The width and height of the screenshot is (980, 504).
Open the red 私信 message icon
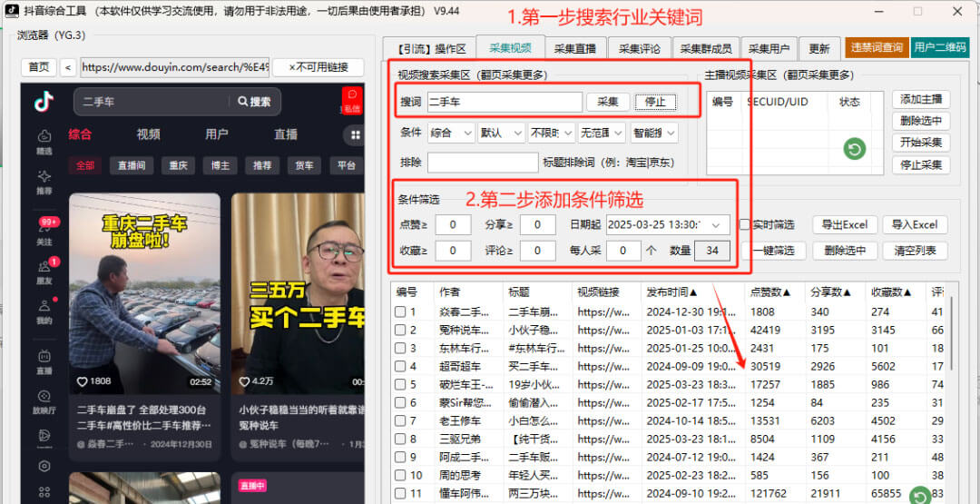(x=352, y=101)
